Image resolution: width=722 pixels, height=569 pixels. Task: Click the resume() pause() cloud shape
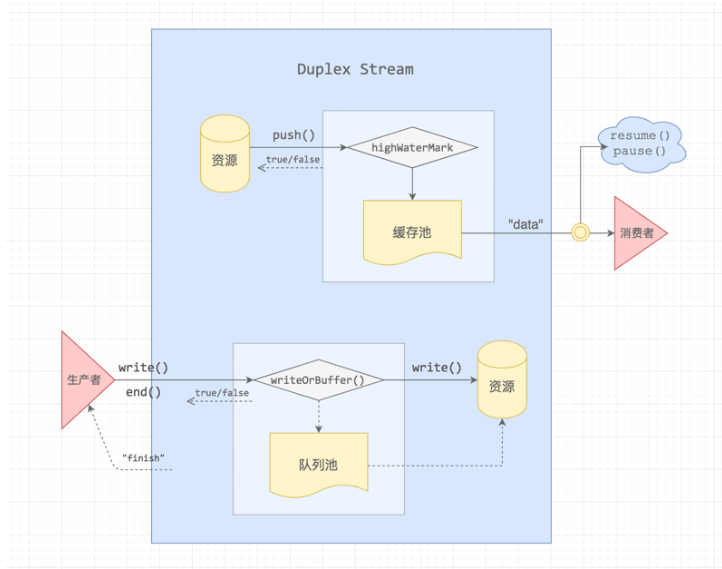641,144
